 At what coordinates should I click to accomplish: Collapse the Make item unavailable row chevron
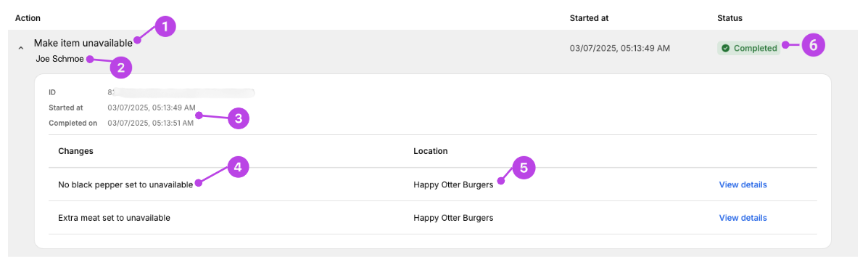tap(20, 48)
